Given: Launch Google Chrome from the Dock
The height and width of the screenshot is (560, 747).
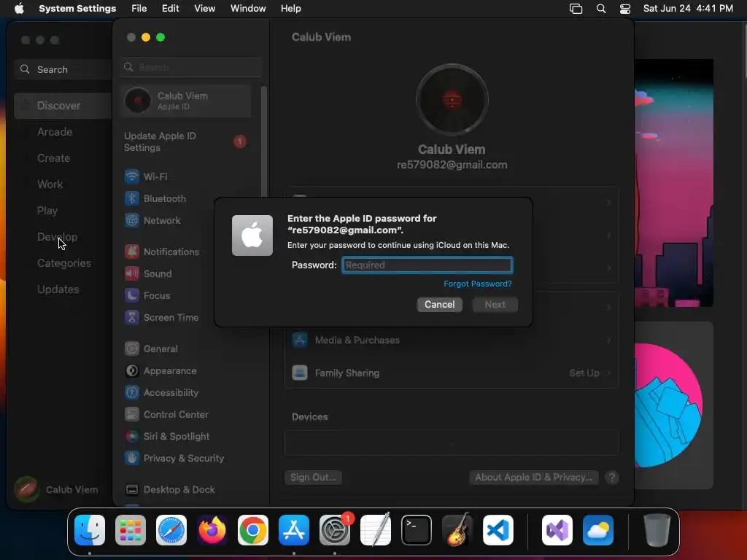Looking at the screenshot, I should 253,530.
